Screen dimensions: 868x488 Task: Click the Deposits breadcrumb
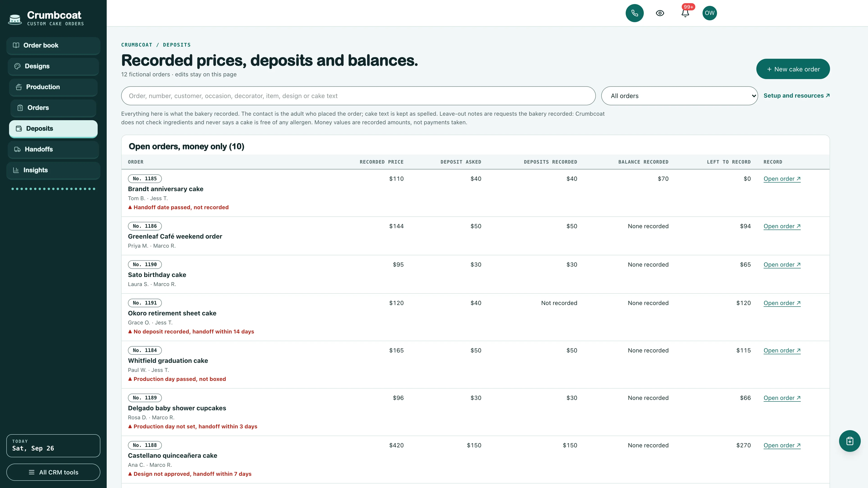pos(177,45)
